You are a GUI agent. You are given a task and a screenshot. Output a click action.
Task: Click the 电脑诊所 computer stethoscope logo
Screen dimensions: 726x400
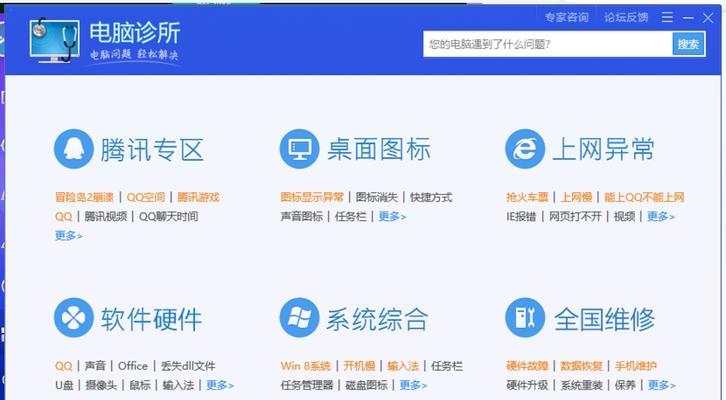click(54, 40)
